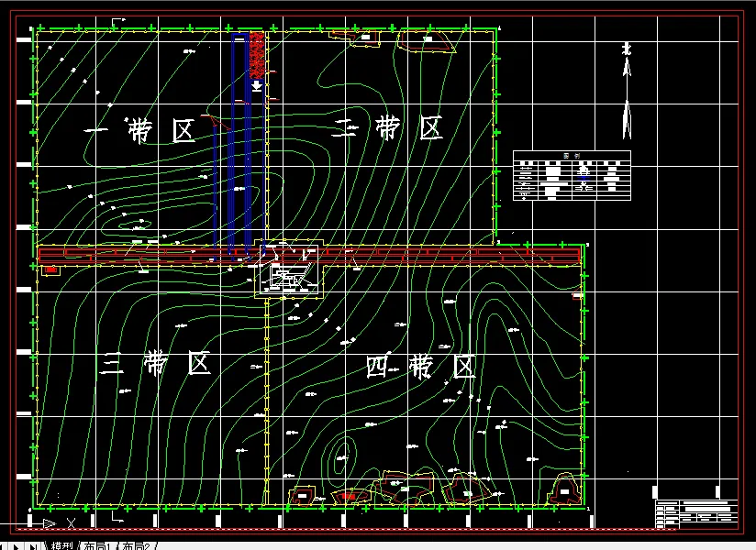Viewport: 756px width, 550px height.
Task: Select the 三带区 zone label text
Action: [155, 363]
